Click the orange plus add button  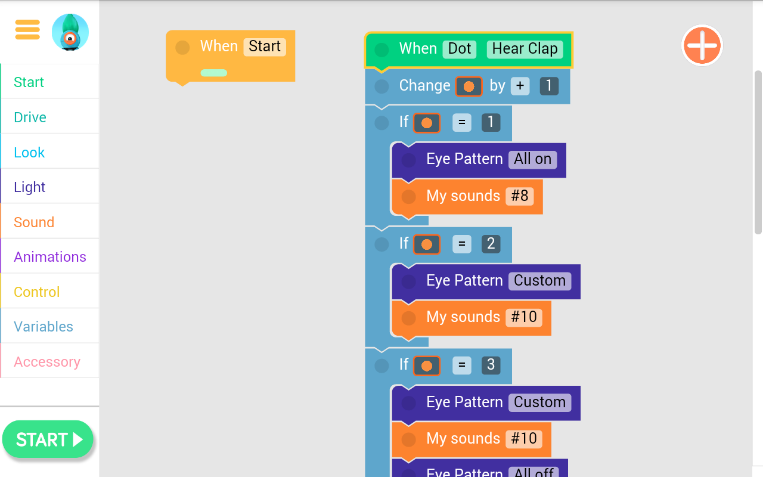pos(702,45)
